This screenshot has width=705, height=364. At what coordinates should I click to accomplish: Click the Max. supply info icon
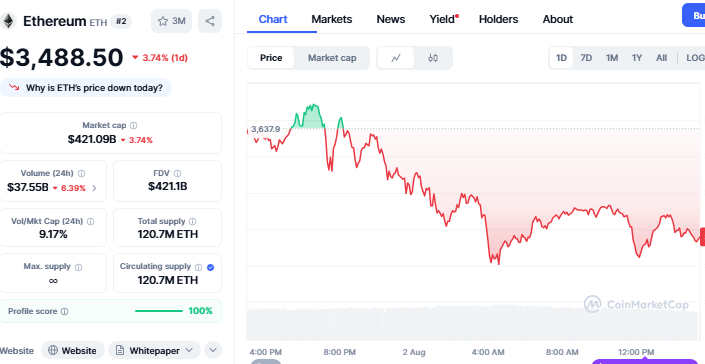pos(78,267)
